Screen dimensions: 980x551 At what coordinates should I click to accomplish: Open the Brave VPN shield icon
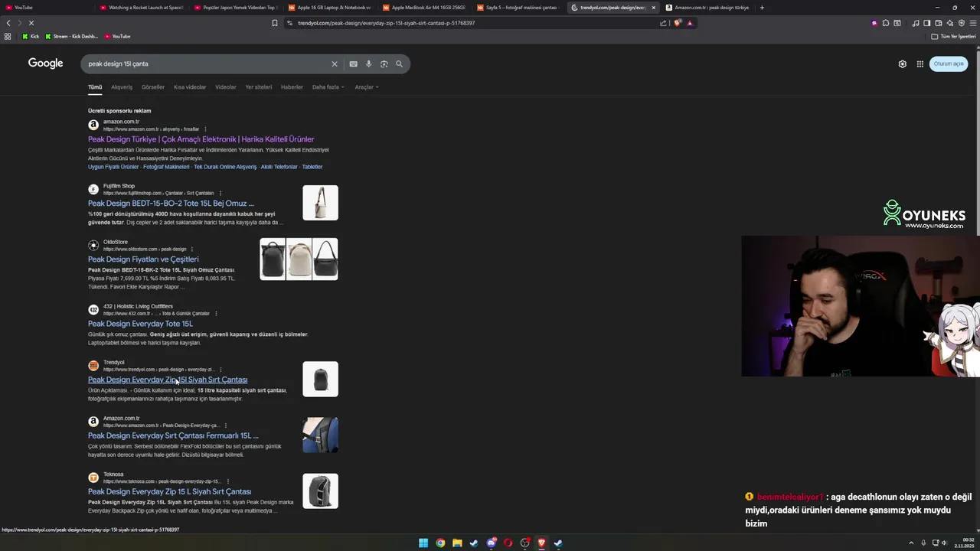point(961,23)
